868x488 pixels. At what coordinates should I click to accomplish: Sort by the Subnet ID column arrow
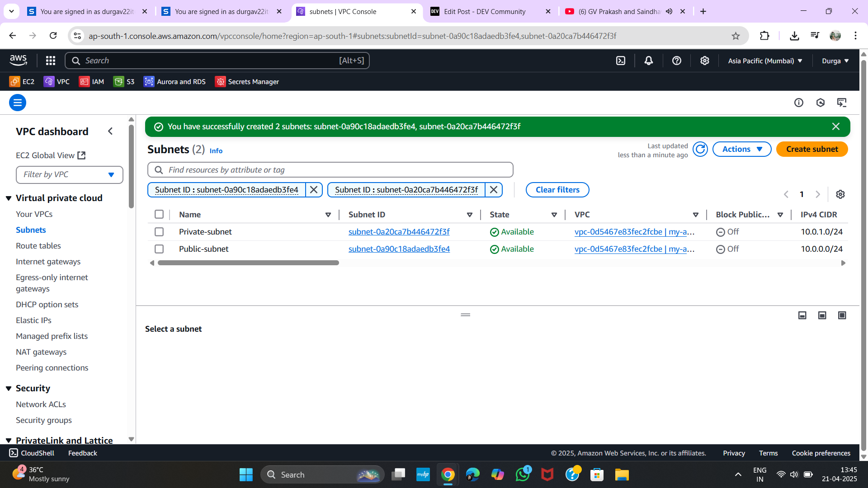(x=470, y=215)
